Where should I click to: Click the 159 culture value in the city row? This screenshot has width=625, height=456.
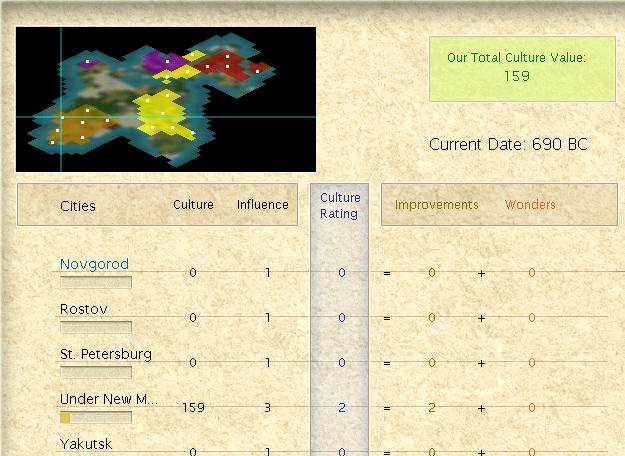click(x=193, y=408)
